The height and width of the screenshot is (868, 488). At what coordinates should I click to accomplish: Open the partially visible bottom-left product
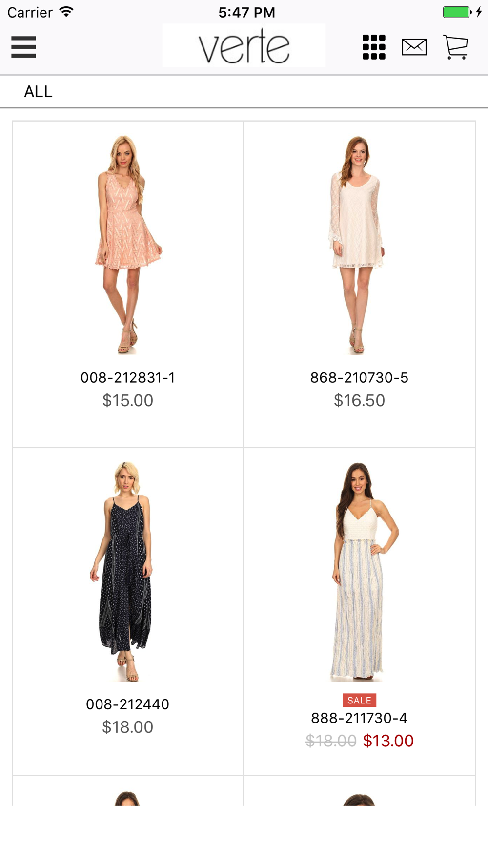coord(128,791)
